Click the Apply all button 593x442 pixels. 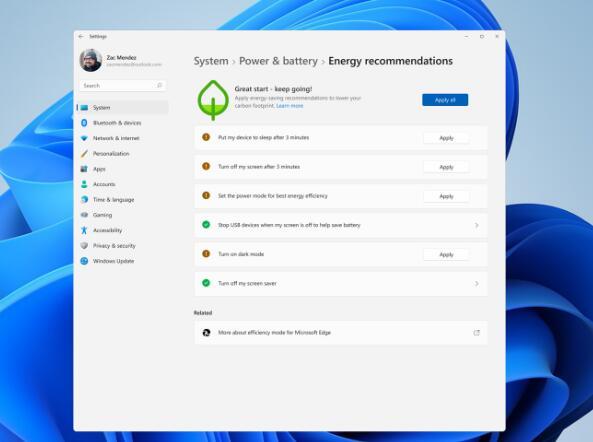click(445, 100)
